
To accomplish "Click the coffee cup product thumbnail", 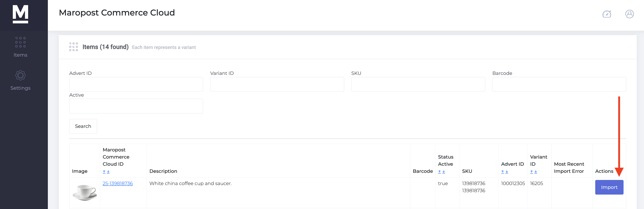I will (x=85, y=193).
